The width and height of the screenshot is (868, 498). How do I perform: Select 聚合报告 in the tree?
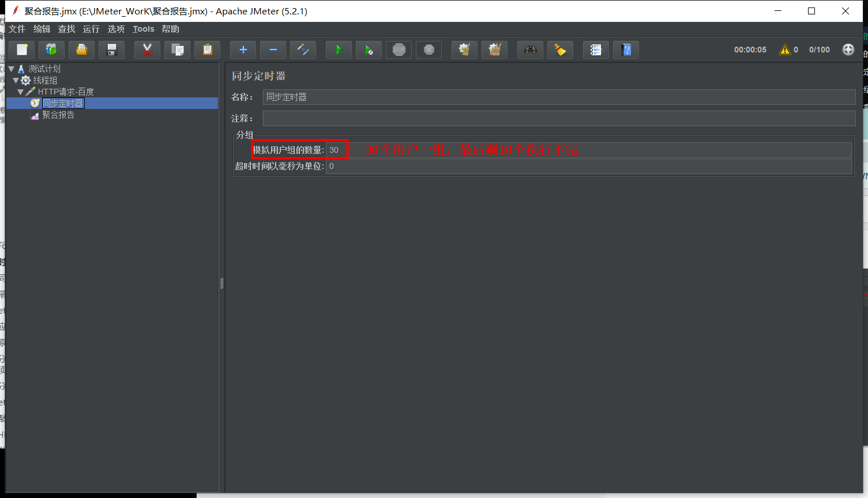(58, 115)
